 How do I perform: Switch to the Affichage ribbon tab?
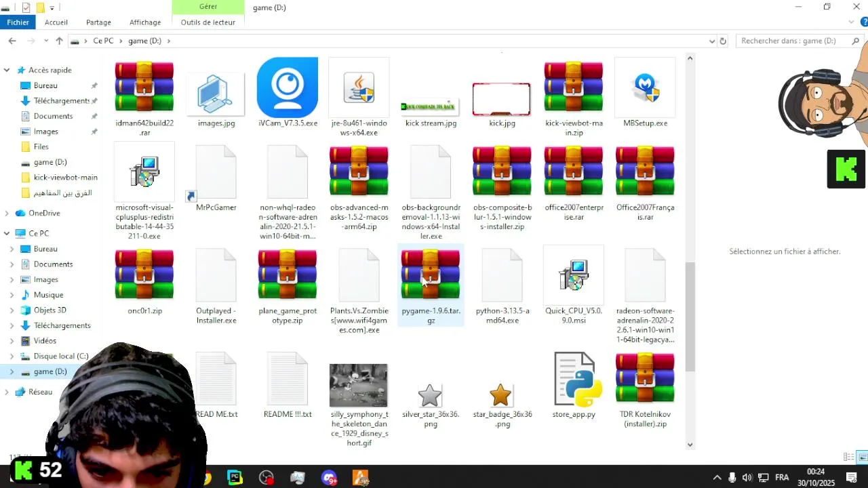(x=145, y=22)
